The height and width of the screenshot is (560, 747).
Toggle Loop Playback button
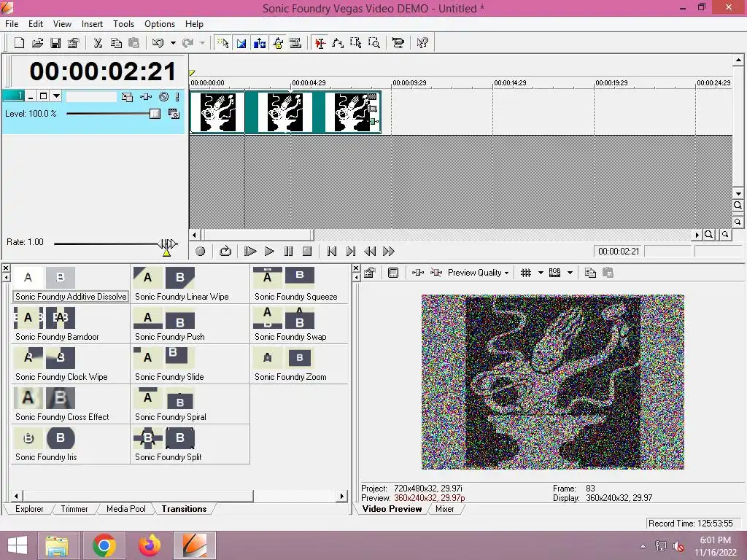(x=225, y=251)
